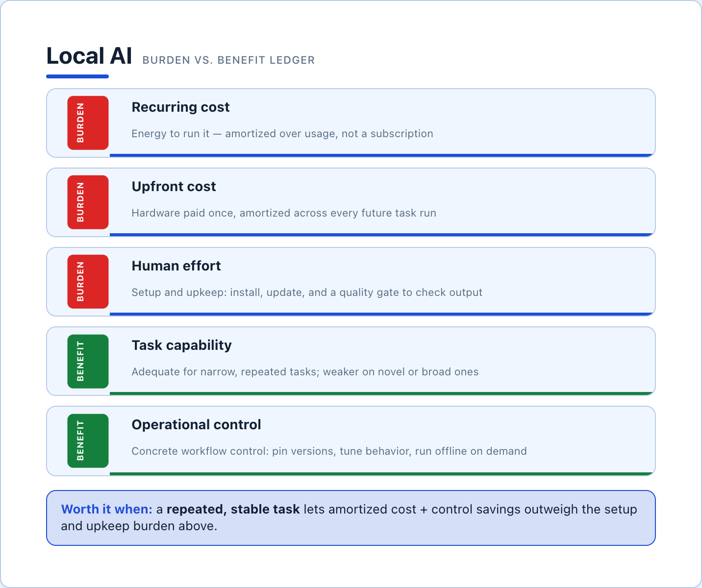Click the 'Hardware paid once' description text
Screen dimensions: 702x588
(284, 213)
